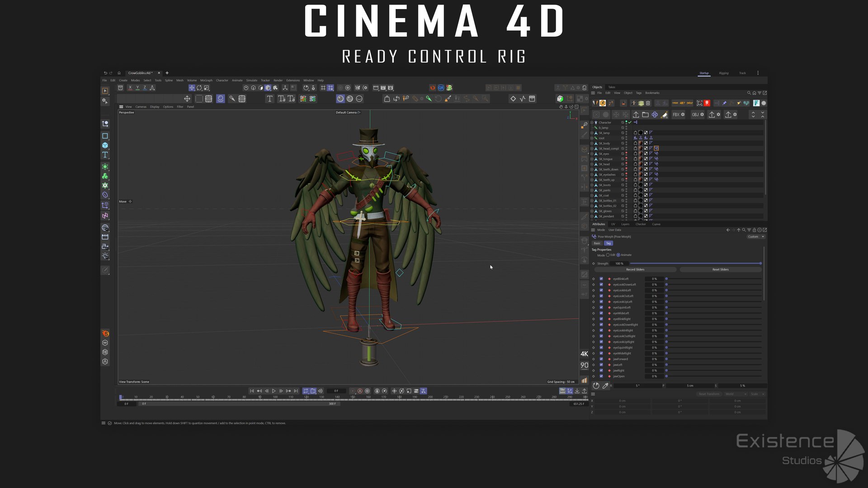
Task: Open the folder icon in Objects toolbar
Action: tap(645, 115)
